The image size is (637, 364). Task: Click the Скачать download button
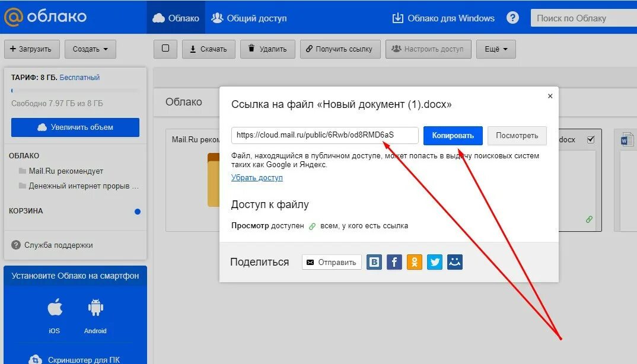pyautogui.click(x=208, y=49)
